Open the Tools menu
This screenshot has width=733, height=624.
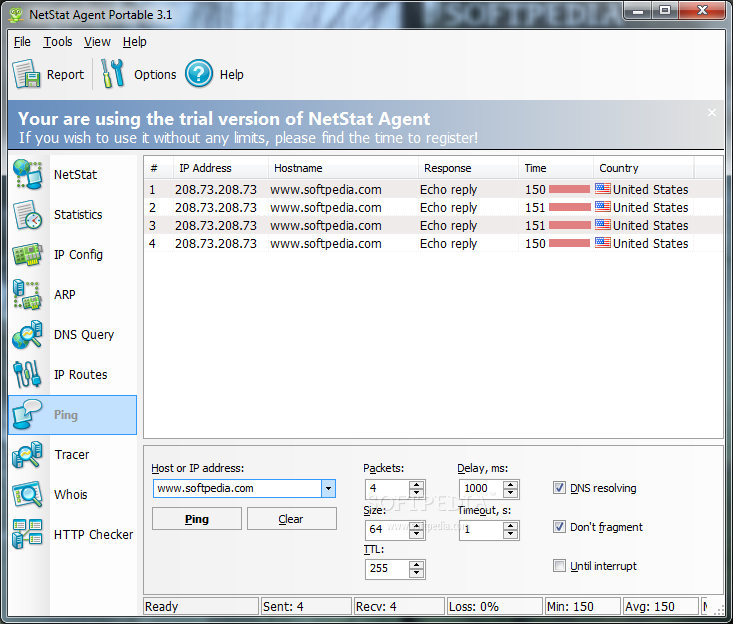pyautogui.click(x=58, y=42)
